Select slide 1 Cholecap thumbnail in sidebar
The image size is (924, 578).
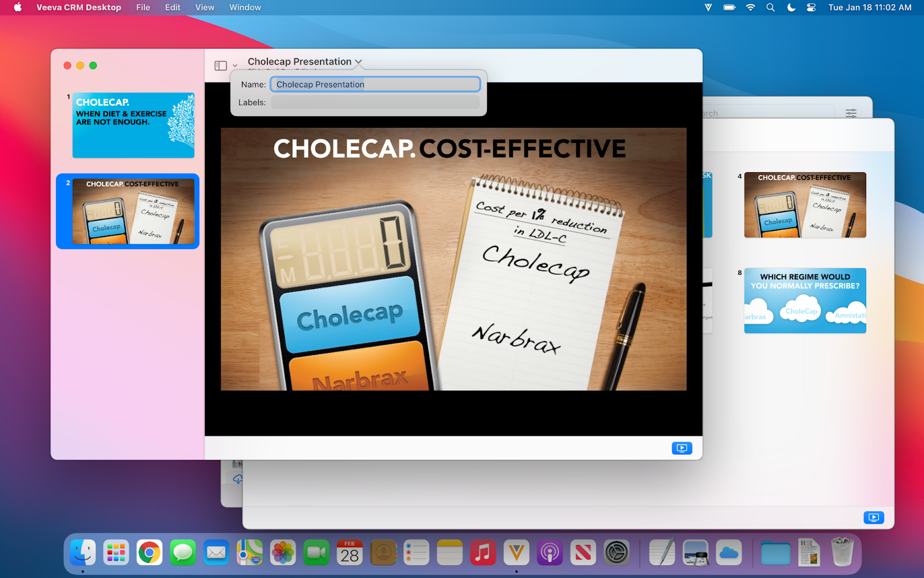133,125
